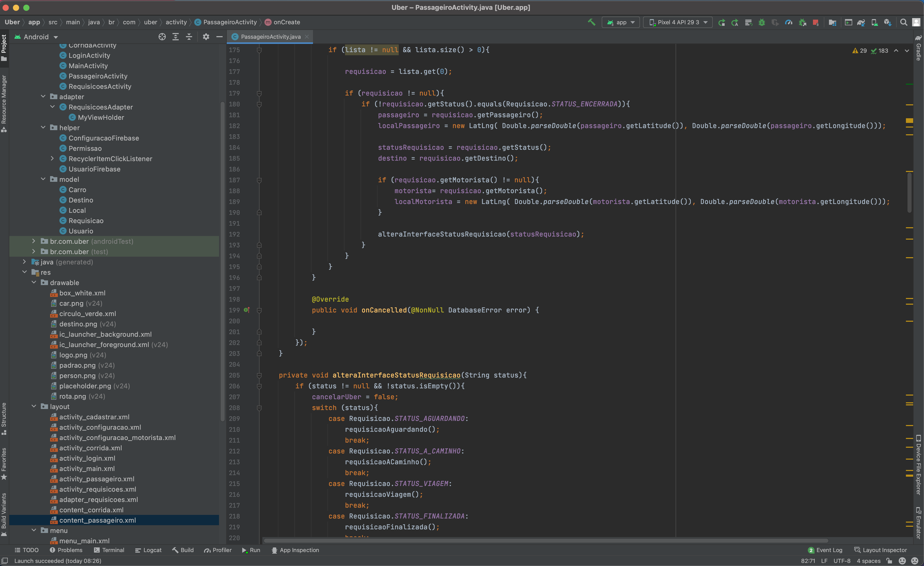This screenshot has height=566, width=924.
Task: Start a Debug session with the bug icon
Action: [x=762, y=22]
